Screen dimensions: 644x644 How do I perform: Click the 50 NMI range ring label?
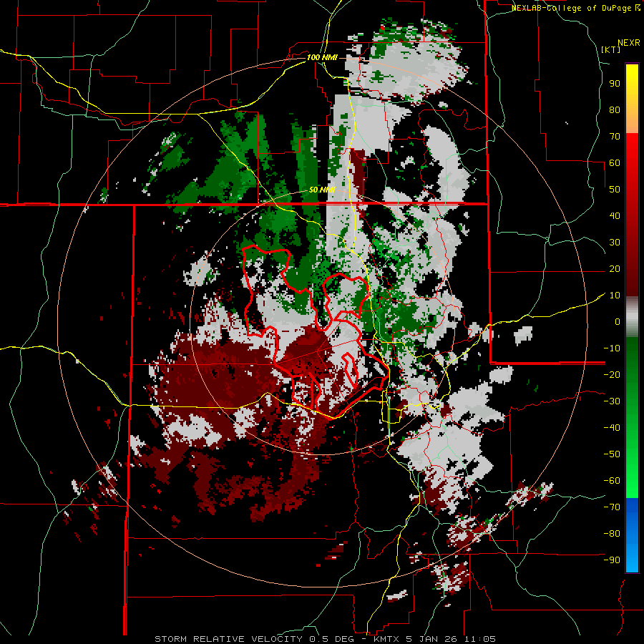point(322,190)
